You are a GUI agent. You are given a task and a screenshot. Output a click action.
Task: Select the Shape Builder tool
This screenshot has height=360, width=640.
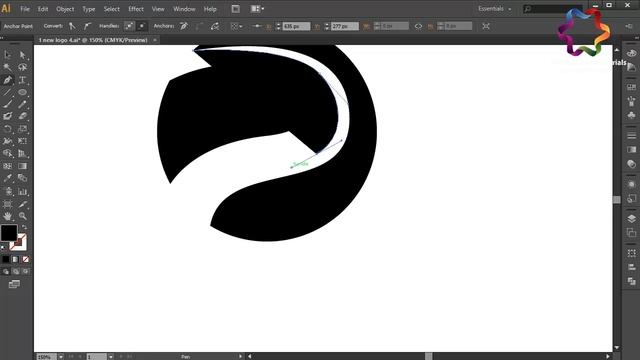coord(8,153)
